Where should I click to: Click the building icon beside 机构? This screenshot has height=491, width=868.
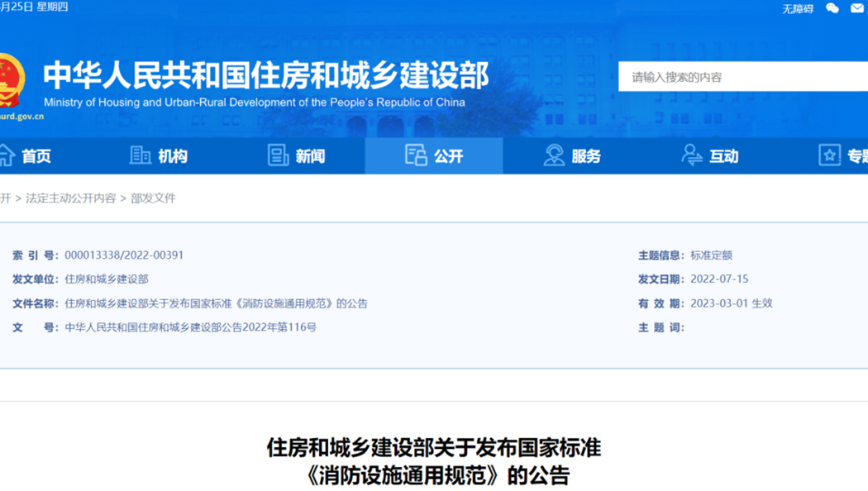[140, 155]
